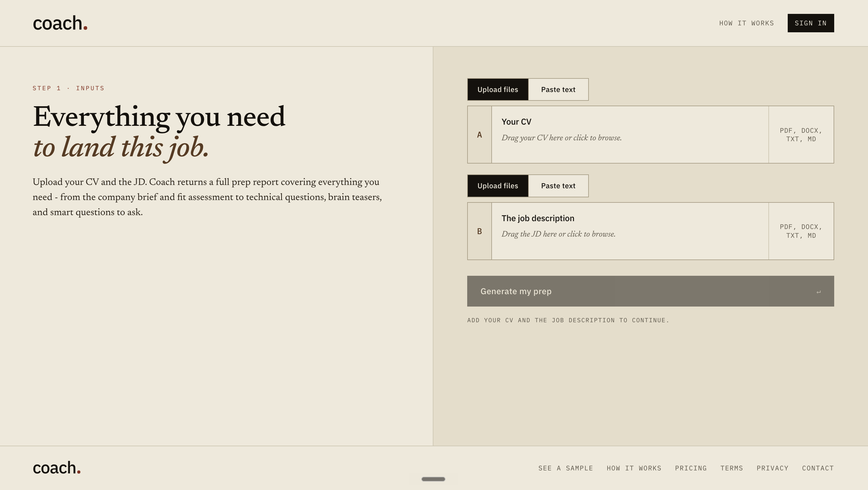Switch to Paste text for the job description
This screenshot has width=868, height=490.
(558, 186)
